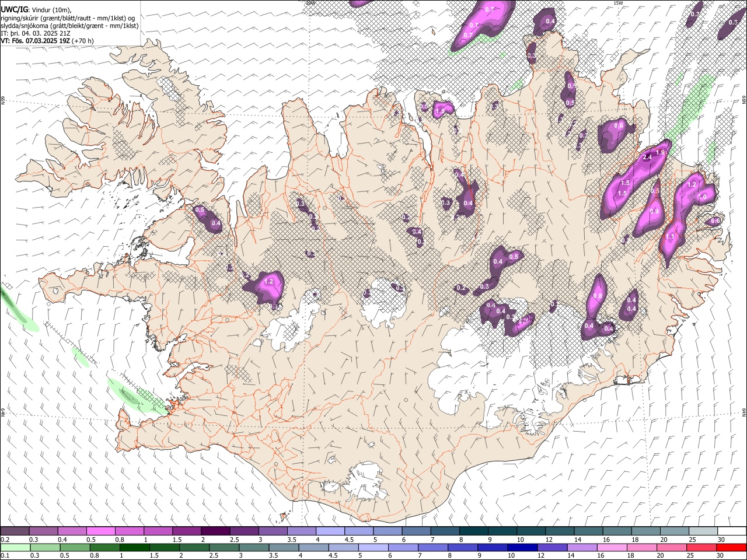
Task: Click the palest green 0.1–0.3 rain swatch
Action: click(15, 547)
